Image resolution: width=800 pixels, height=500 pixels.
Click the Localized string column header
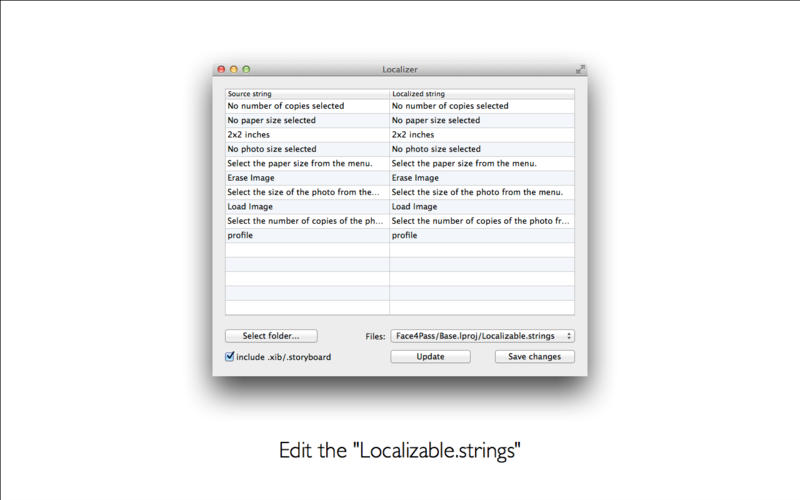pos(482,94)
